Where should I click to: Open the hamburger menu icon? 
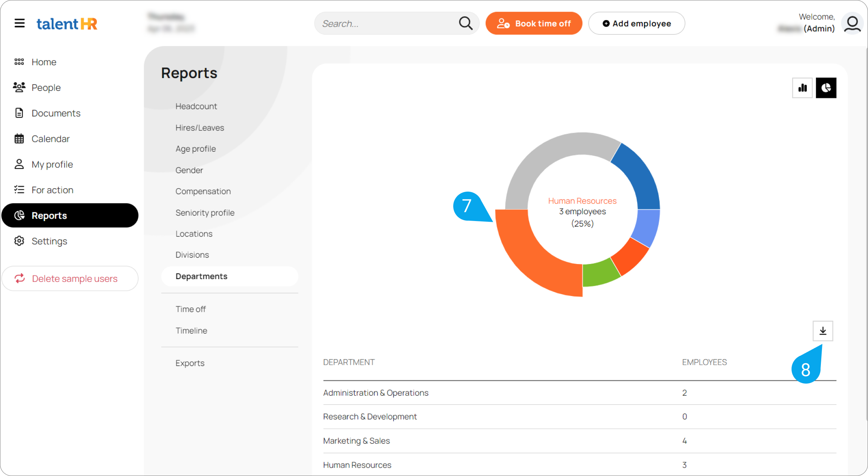pyautogui.click(x=20, y=23)
